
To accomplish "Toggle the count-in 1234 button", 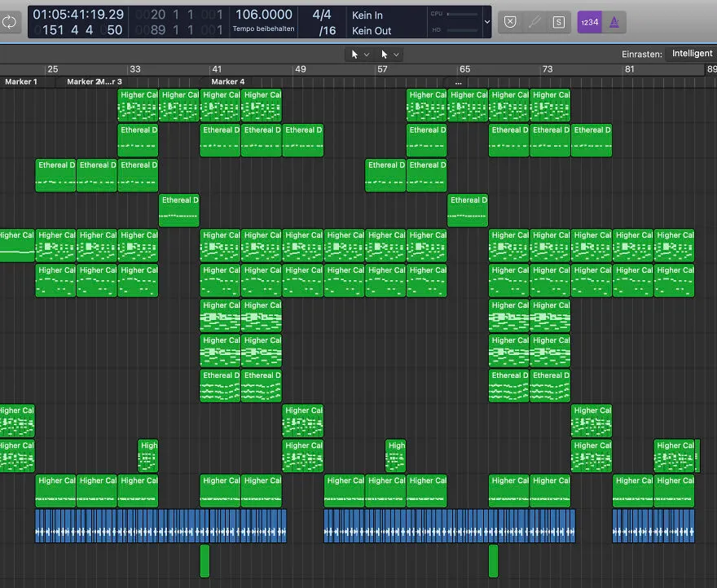I will tap(589, 22).
